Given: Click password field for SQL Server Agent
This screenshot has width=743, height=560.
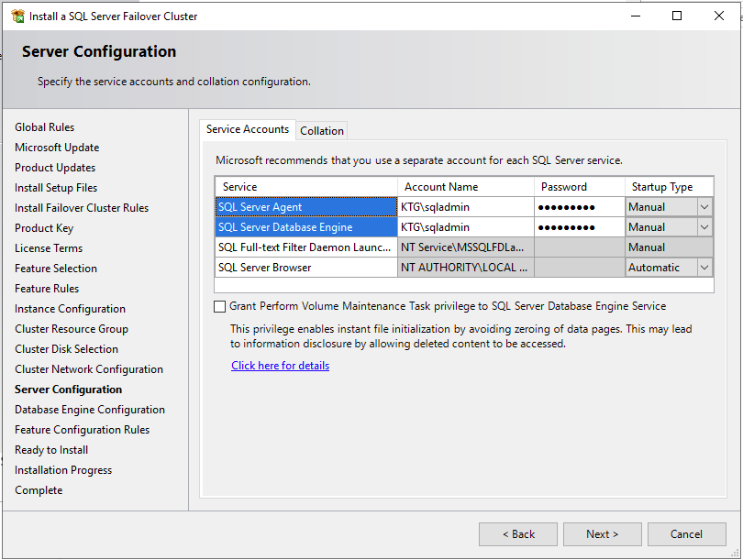Looking at the screenshot, I should tap(580, 207).
